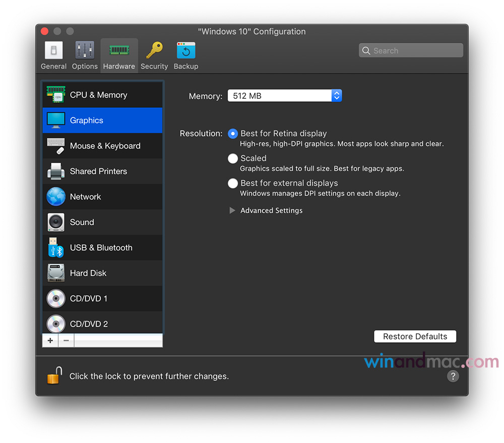
Task: Choose the Scaled resolution option
Action: [x=233, y=158]
